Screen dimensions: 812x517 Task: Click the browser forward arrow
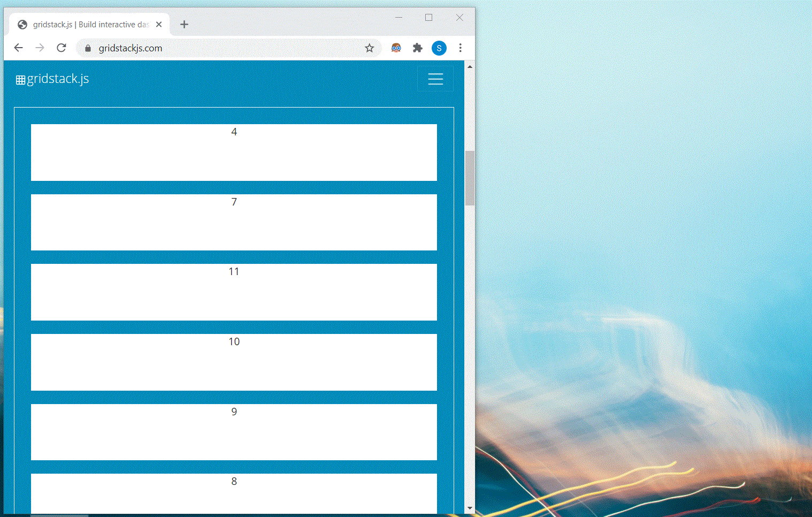tap(40, 48)
